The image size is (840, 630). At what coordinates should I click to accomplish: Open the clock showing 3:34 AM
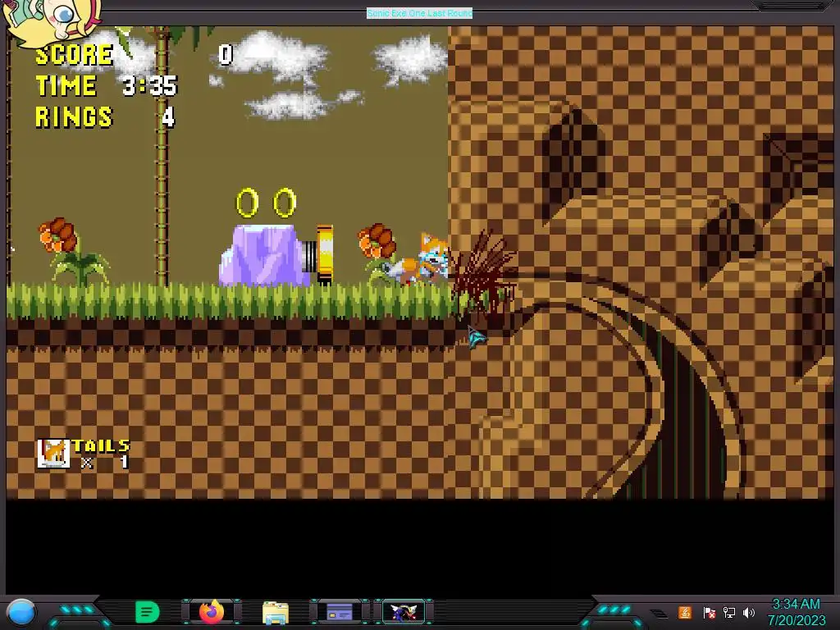796,605
